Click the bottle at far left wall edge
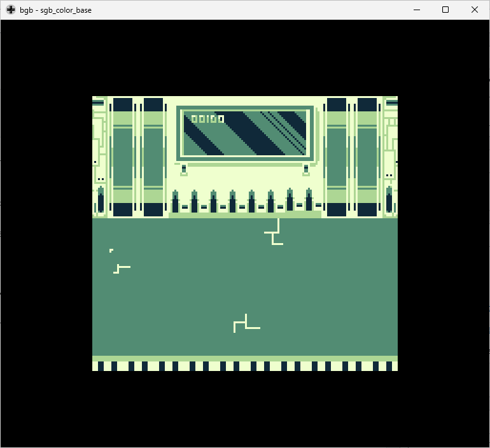The height and width of the screenshot is (448, 490). point(101,200)
